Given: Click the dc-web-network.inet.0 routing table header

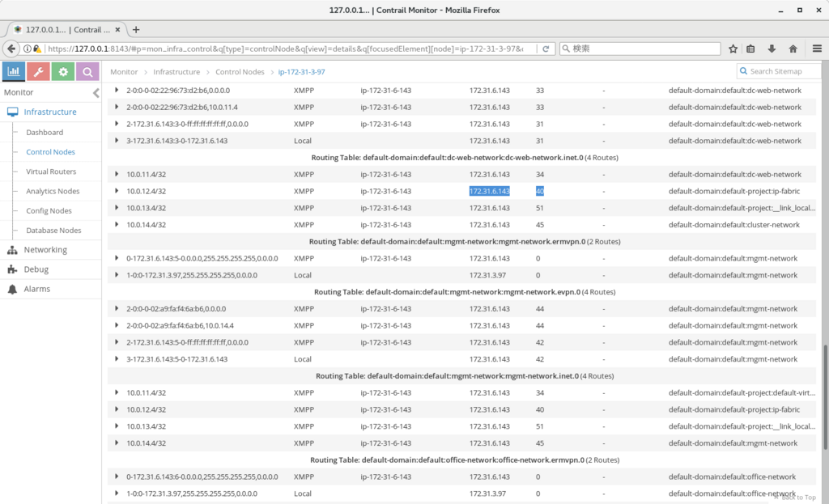Looking at the screenshot, I should tap(464, 158).
